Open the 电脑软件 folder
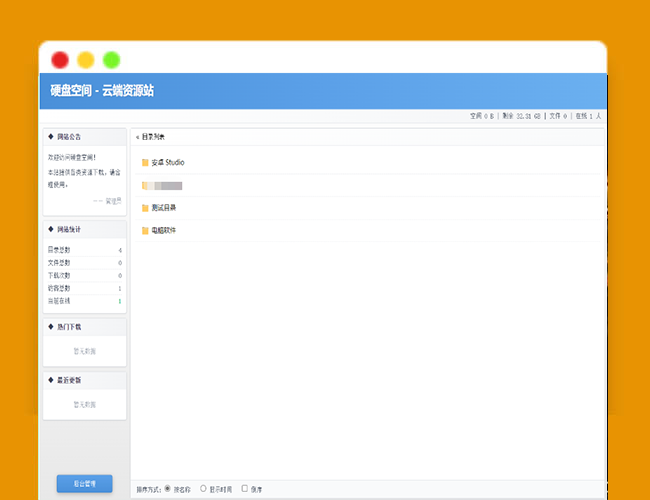Viewport: 650px width, 500px height. coord(164,231)
